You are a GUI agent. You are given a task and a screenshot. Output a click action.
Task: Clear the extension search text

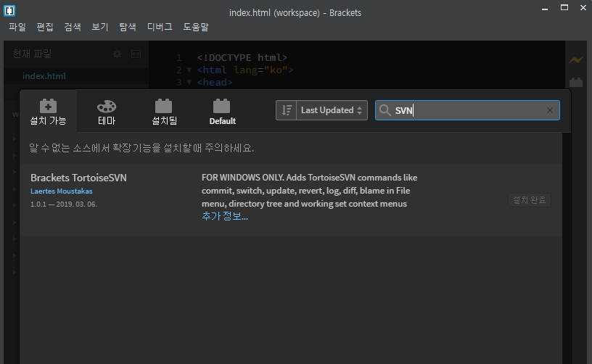click(550, 110)
